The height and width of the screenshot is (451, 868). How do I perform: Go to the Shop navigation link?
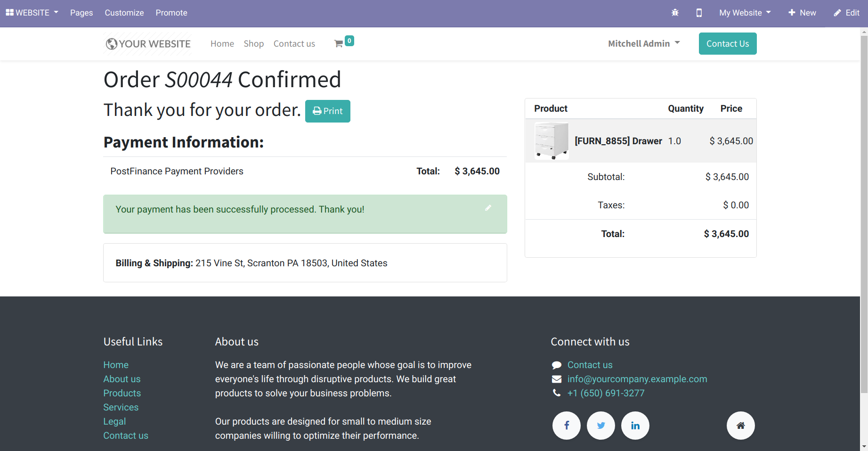click(253, 44)
